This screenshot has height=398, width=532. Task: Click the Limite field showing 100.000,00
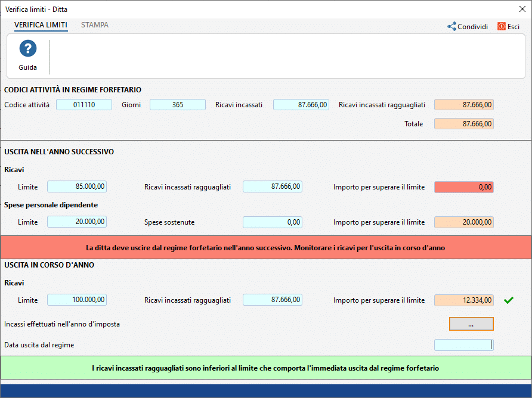point(77,300)
